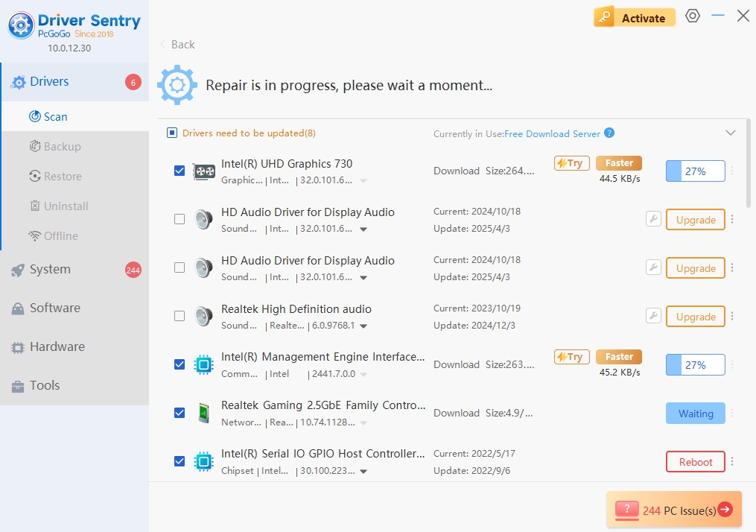Click the driver list vertical scrollbar
756x532 pixels.
click(749, 163)
